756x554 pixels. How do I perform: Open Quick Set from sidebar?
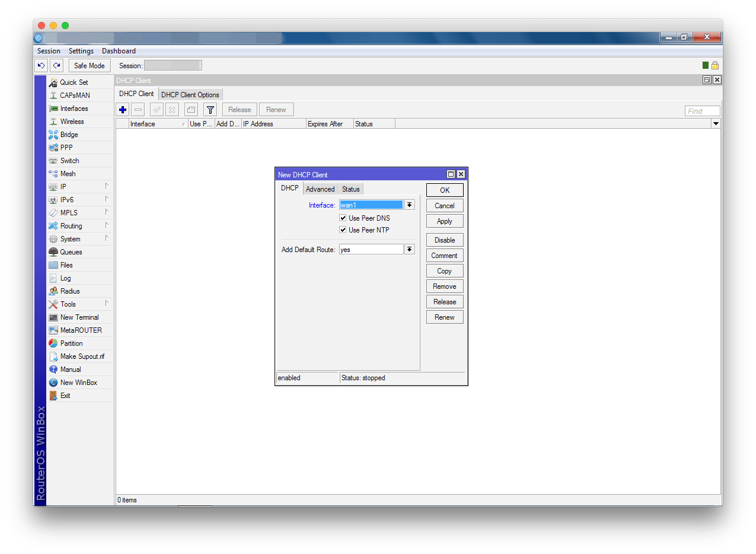pyautogui.click(x=74, y=82)
